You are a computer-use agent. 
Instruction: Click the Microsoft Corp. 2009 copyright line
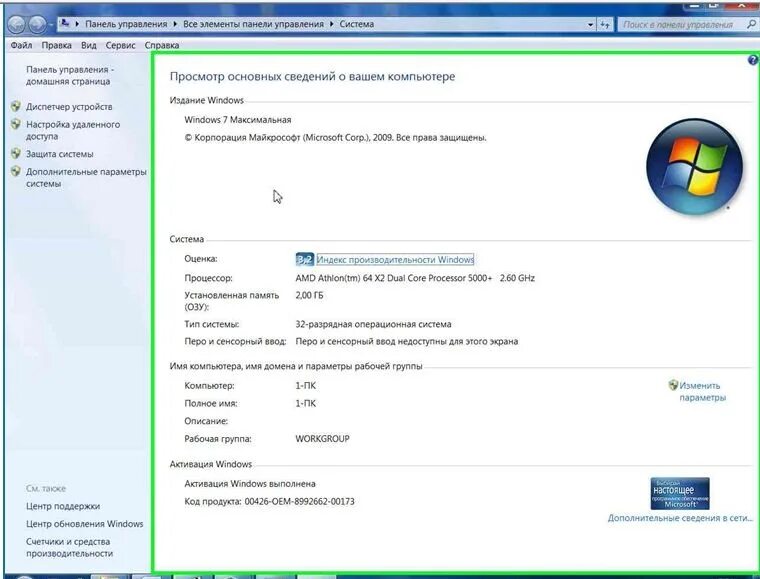tap(335, 138)
